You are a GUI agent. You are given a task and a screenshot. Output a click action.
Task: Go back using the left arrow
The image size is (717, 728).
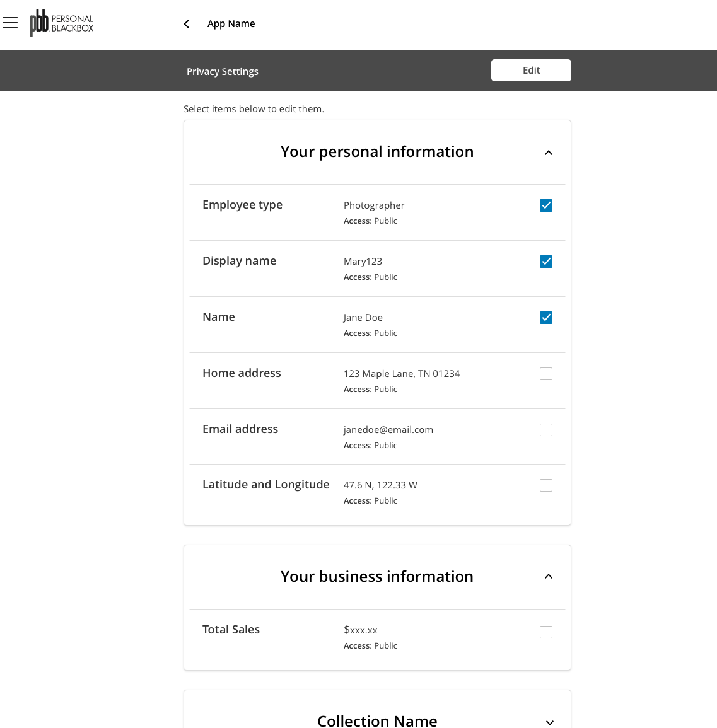tap(187, 24)
